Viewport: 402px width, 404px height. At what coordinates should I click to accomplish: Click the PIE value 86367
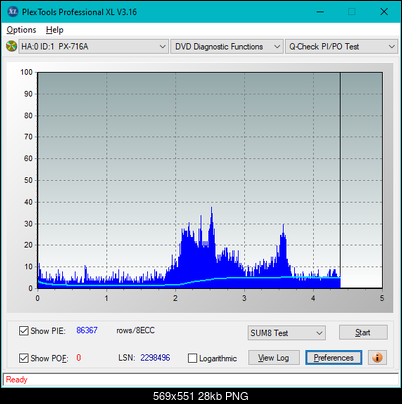[x=87, y=330]
